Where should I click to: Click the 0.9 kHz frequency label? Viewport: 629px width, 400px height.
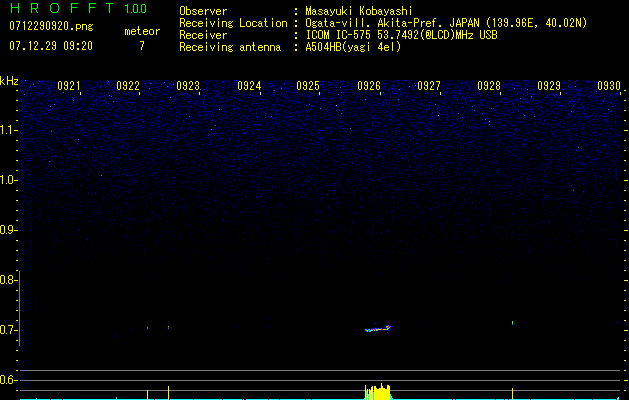coord(8,230)
